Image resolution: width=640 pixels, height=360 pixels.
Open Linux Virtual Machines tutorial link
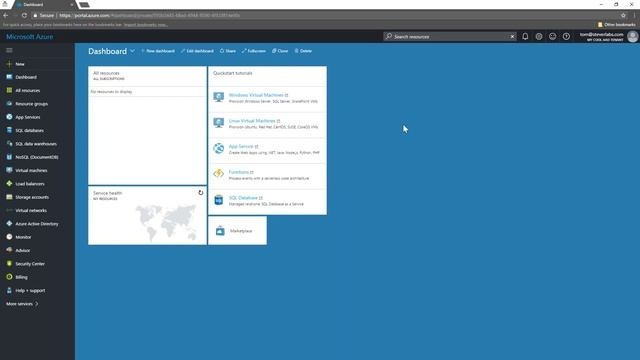click(252, 121)
